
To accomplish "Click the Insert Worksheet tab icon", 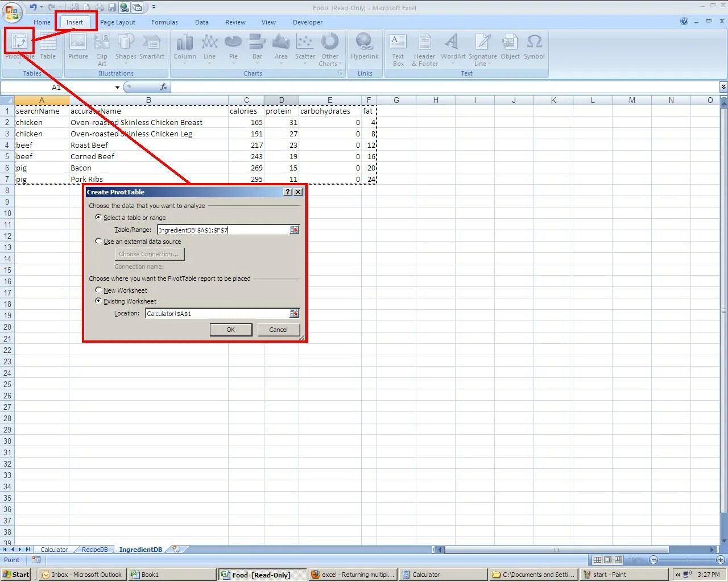I will click(x=177, y=550).
